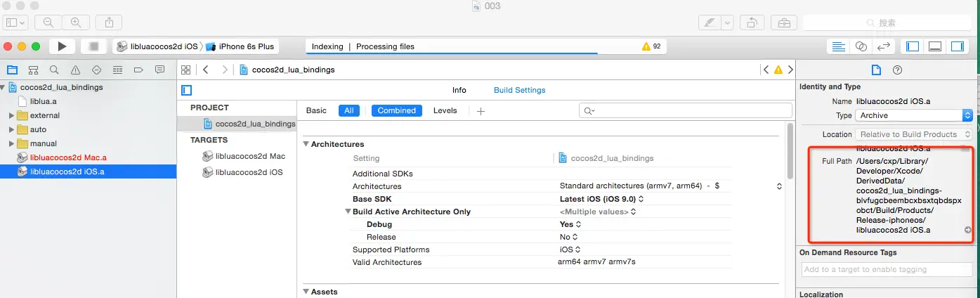Open the Find navigator magnifier icon
Image resolution: width=980 pixels, height=298 pixels.
[x=54, y=70]
